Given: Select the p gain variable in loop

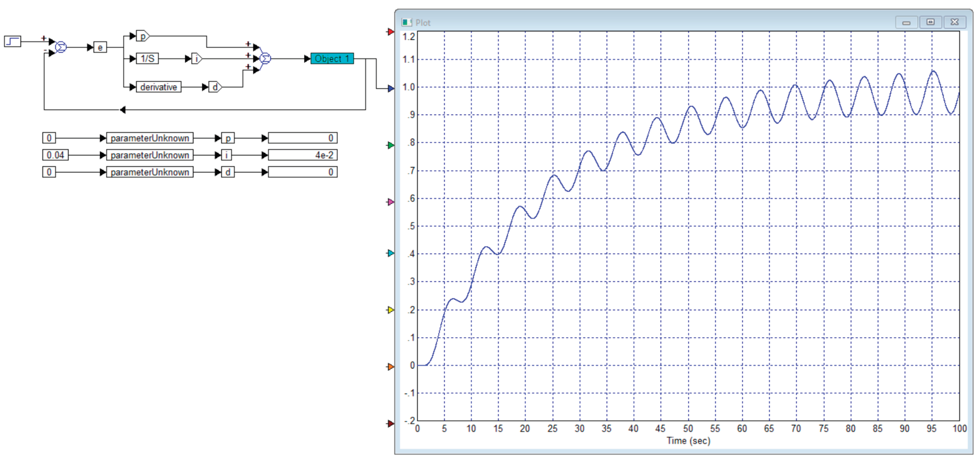Looking at the screenshot, I should (x=143, y=36).
